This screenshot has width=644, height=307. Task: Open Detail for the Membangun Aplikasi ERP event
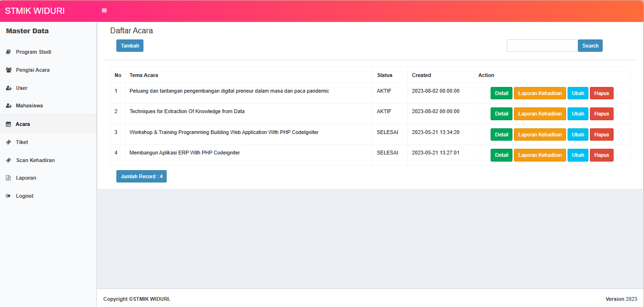pos(501,155)
